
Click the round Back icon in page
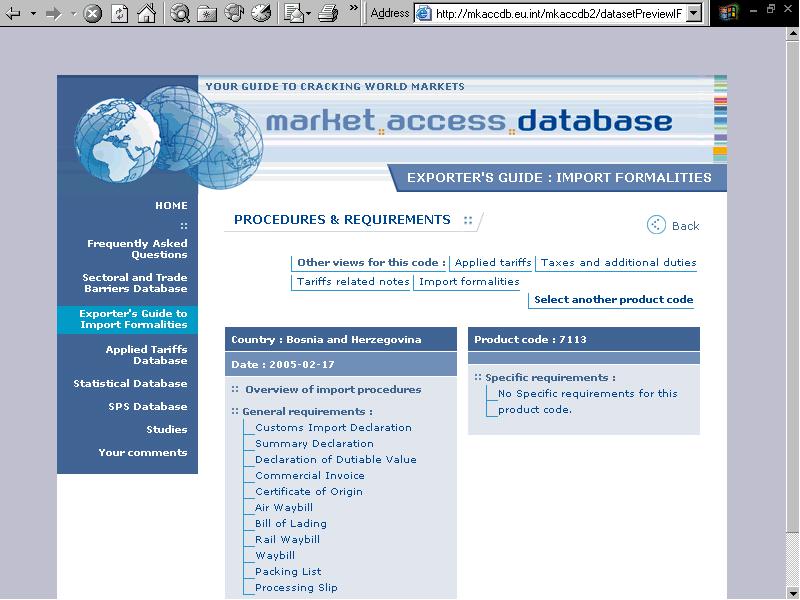(x=656, y=225)
